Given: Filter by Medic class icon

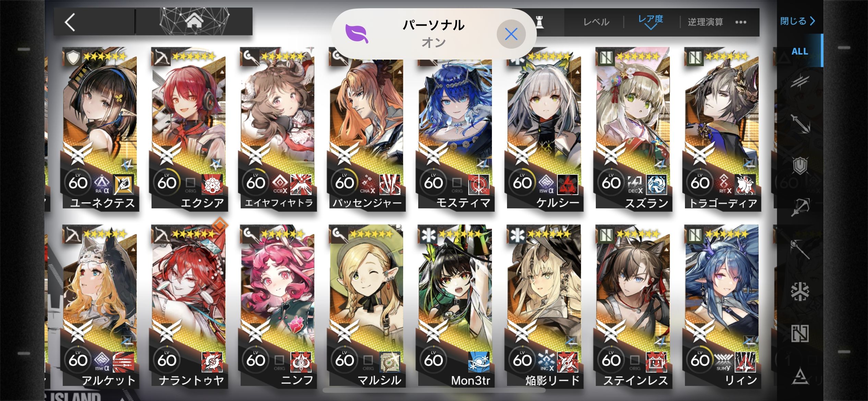Looking at the screenshot, I should [800, 291].
